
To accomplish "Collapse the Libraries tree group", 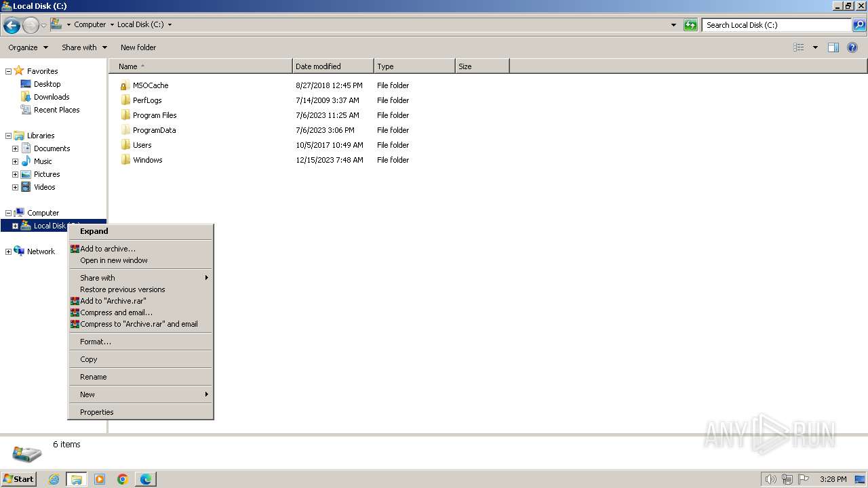I will point(8,136).
